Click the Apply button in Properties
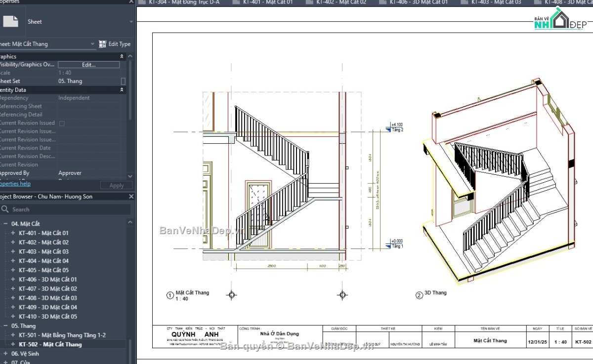Screen dimensions: 593x364 [117, 186]
